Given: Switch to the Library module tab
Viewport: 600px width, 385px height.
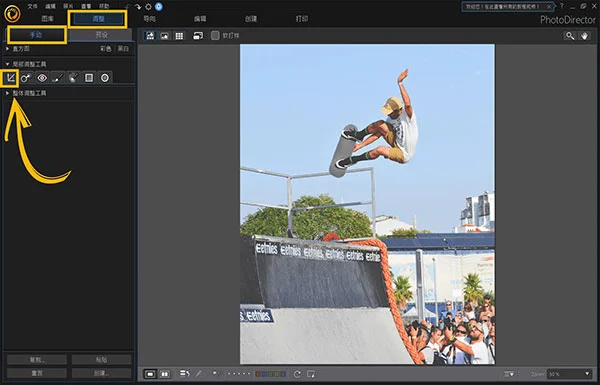Looking at the screenshot, I should tap(47, 19).
